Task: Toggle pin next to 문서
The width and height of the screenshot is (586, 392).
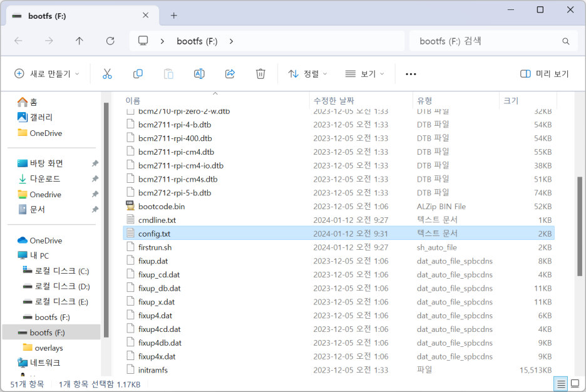Action: coord(95,209)
